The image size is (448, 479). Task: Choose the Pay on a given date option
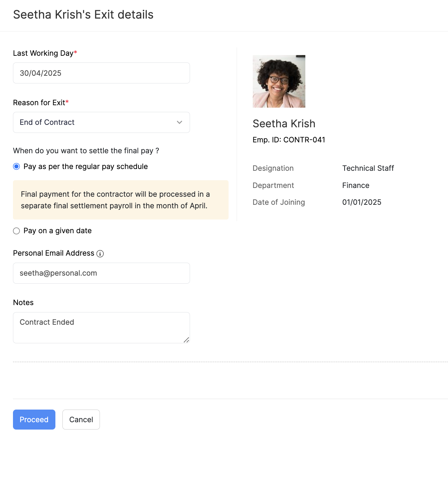[x=16, y=231]
